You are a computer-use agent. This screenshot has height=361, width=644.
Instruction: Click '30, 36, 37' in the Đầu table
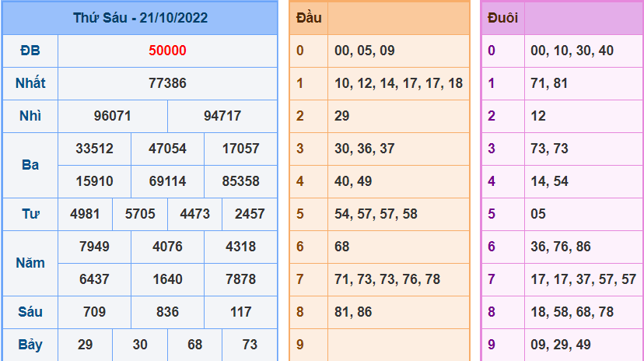coord(365,149)
